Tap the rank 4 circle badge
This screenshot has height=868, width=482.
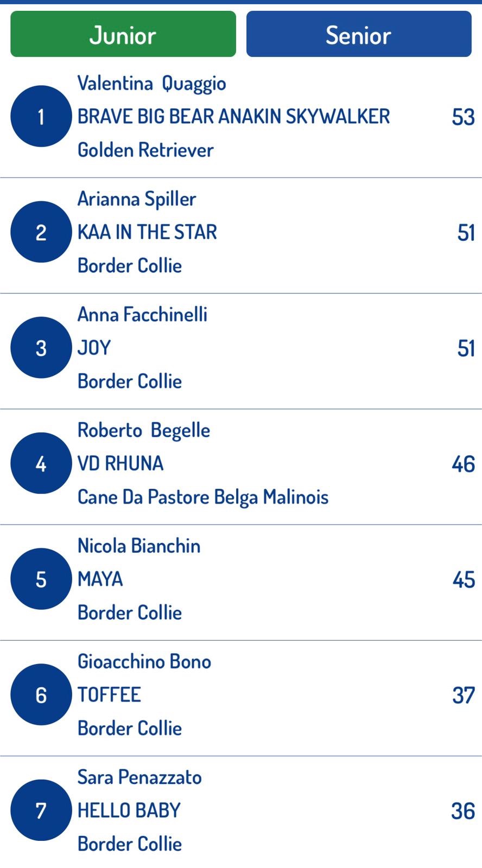41,463
